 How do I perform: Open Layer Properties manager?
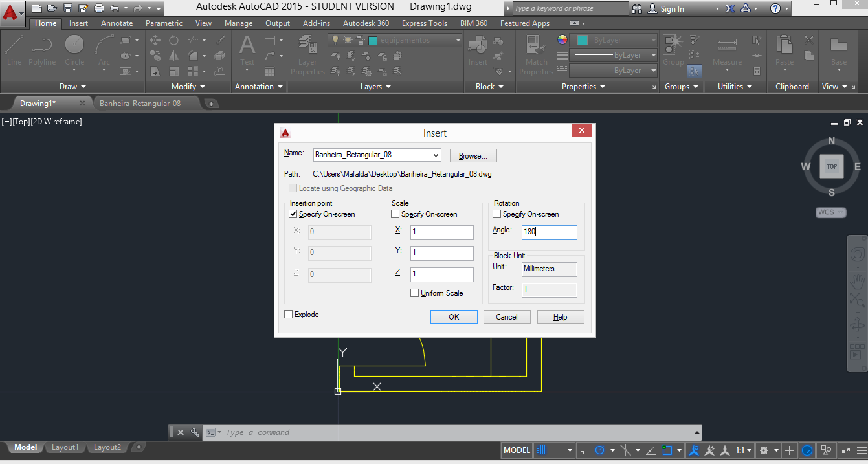[307, 55]
